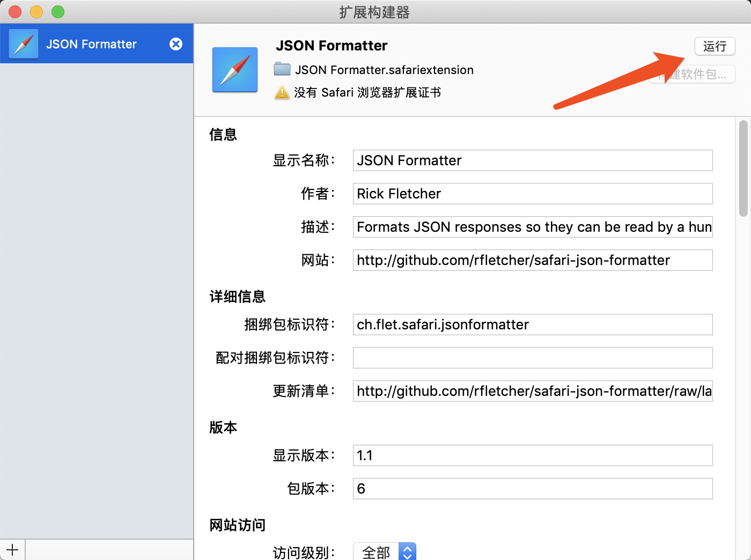This screenshot has height=560, width=751.
Task: Click the green zoom window button
Action: pyautogui.click(x=58, y=12)
